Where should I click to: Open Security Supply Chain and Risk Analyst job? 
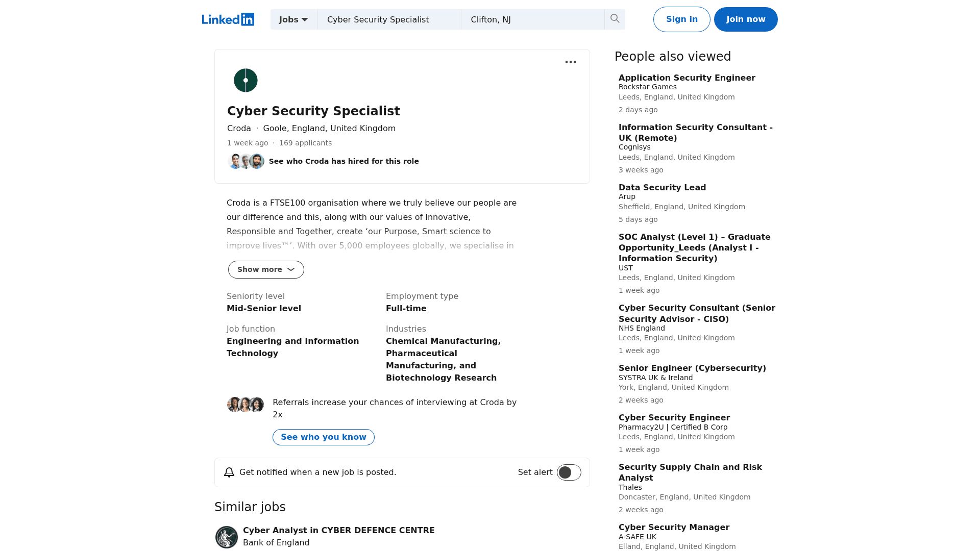coord(690,472)
